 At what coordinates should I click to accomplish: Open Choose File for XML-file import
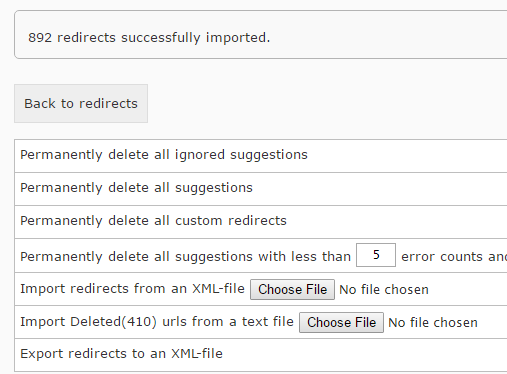click(x=292, y=289)
